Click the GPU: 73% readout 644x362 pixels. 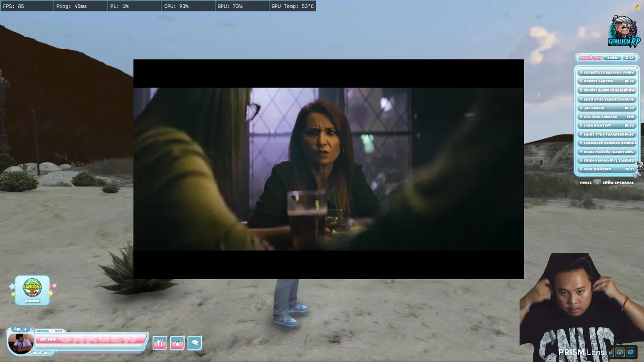(242, 6)
